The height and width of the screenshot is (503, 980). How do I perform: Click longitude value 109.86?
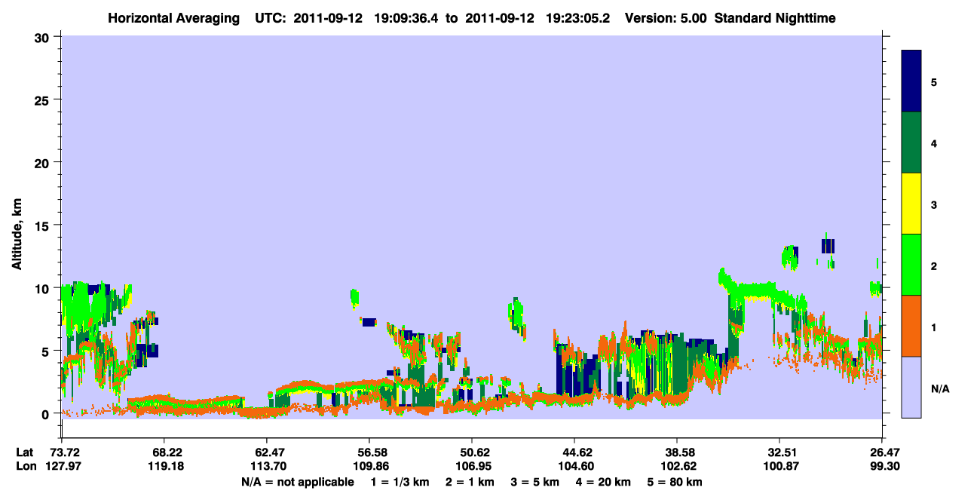tap(369, 467)
